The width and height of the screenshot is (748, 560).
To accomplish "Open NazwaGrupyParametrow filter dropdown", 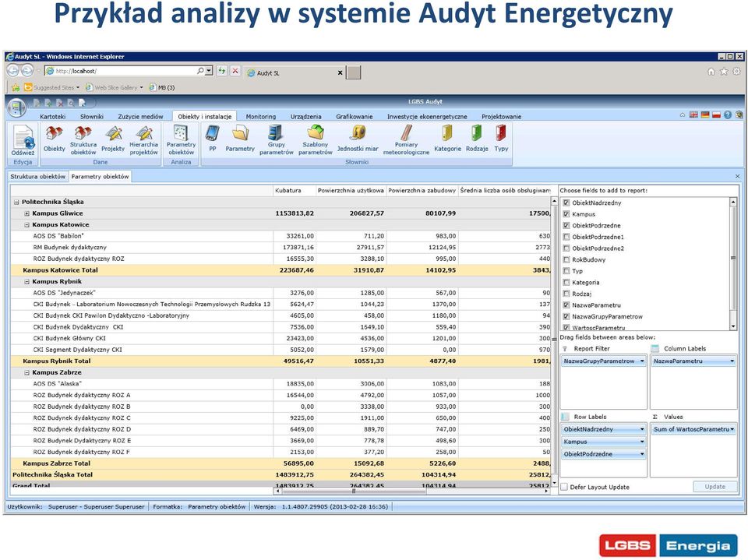I will point(642,361).
